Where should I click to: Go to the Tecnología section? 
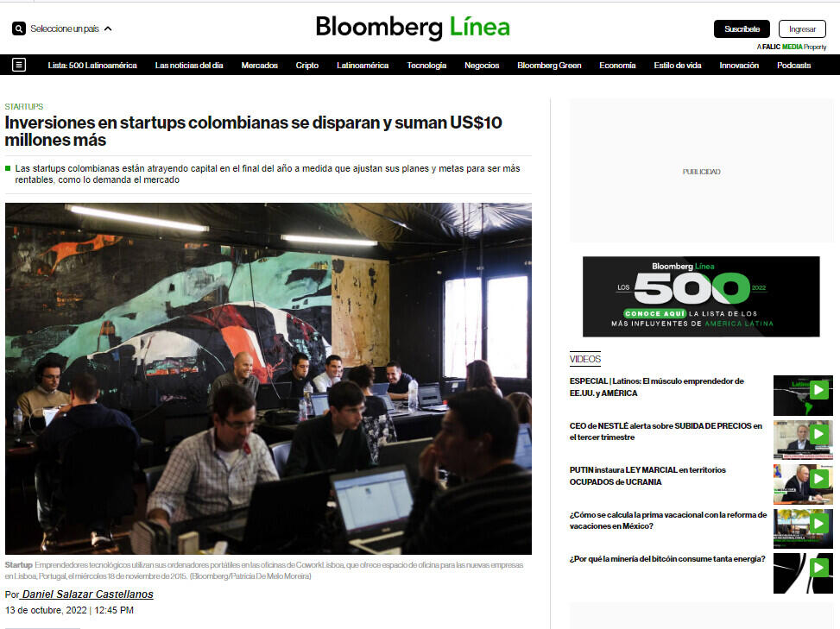tap(426, 66)
